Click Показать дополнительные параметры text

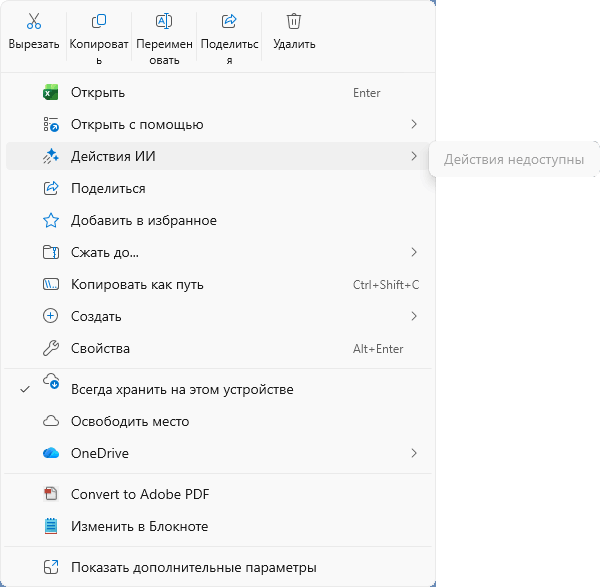coord(194,567)
